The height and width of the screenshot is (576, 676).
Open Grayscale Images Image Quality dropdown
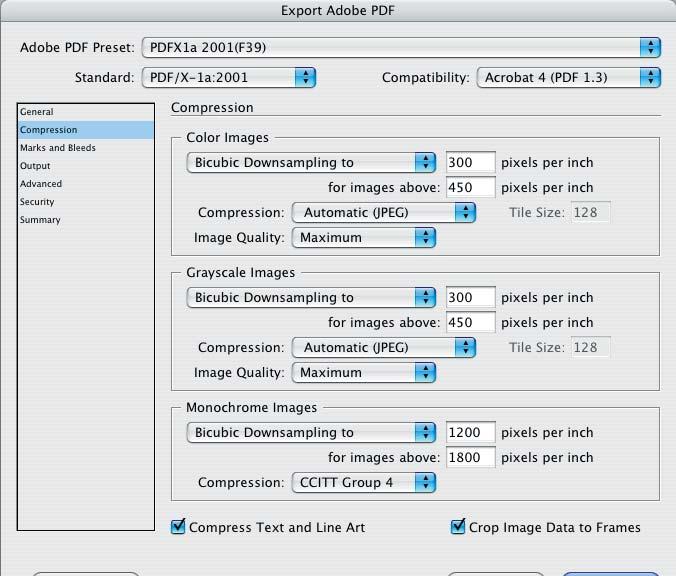point(364,373)
